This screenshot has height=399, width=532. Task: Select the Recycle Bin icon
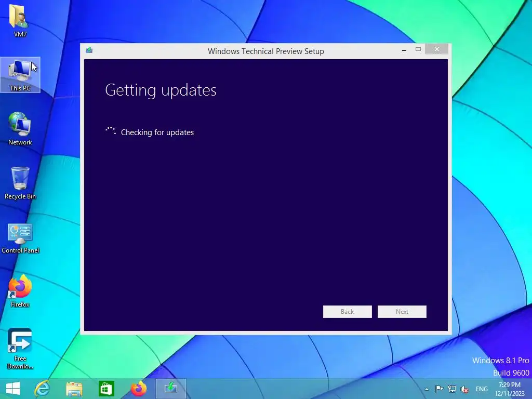point(20,183)
